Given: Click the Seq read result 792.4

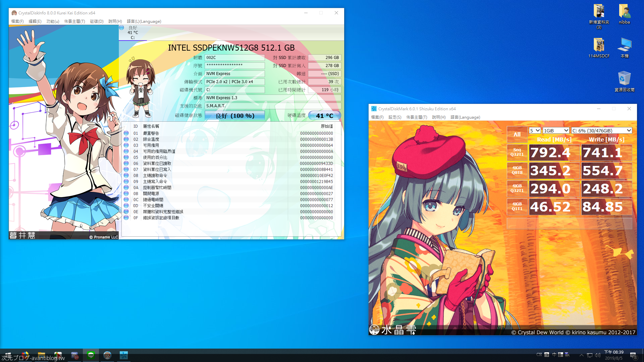Looking at the screenshot, I should click(x=554, y=153).
